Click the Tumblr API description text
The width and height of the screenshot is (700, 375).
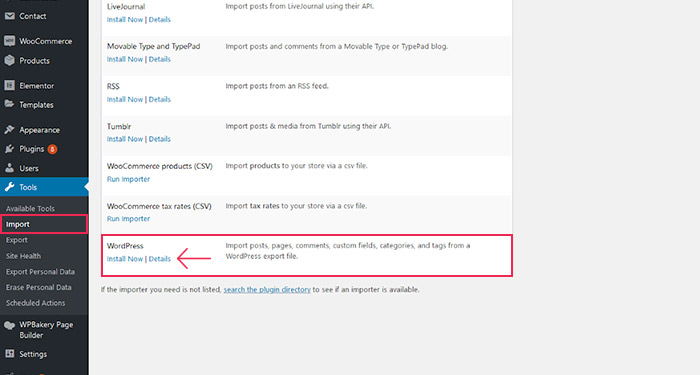point(308,126)
